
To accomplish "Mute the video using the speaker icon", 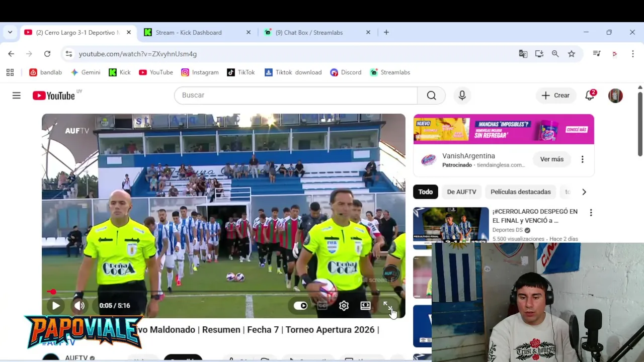I will pos(79,305).
